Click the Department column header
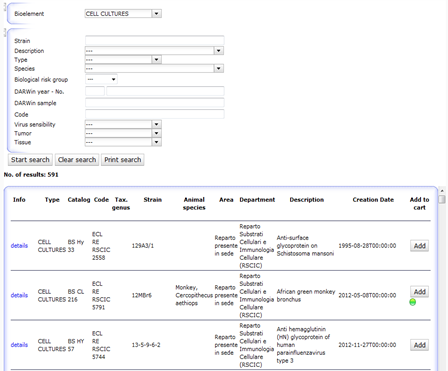Viewport: 448px width, 371px height. click(257, 200)
